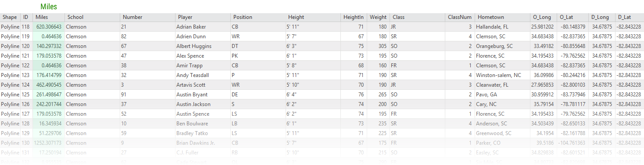Viewport: 644px width, 165px height.
Task: Select row with ID 118
Action: point(322,27)
